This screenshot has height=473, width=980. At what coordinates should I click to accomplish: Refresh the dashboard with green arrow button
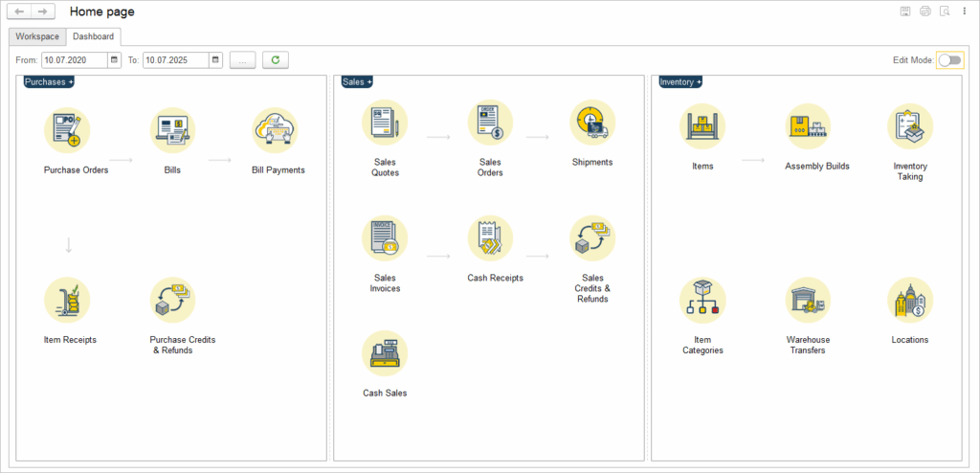[x=276, y=60]
